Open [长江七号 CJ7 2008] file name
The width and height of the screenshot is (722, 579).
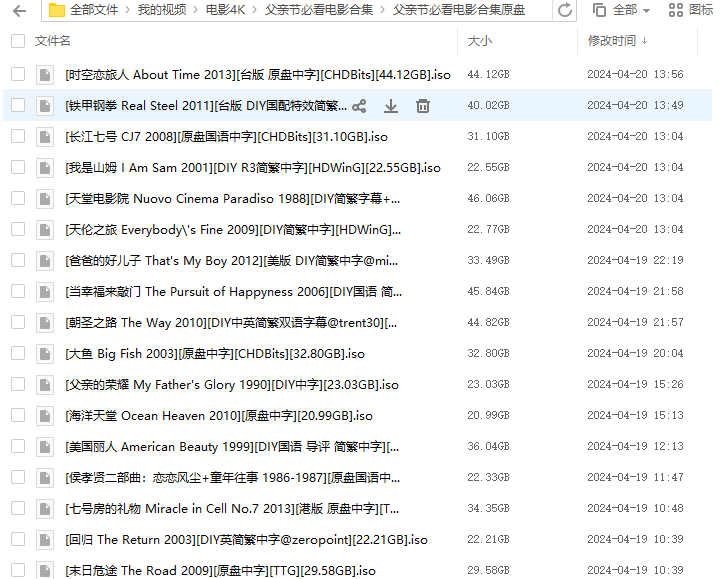(x=227, y=137)
